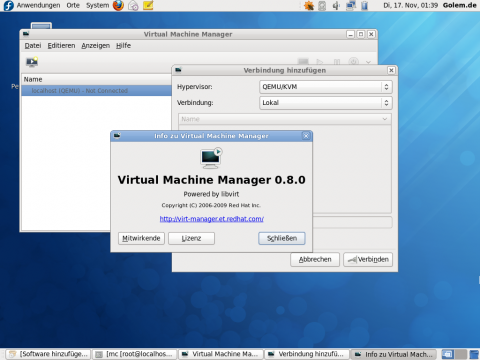
Task: Open the sticky notes launcher in panel
Action: point(148,5)
